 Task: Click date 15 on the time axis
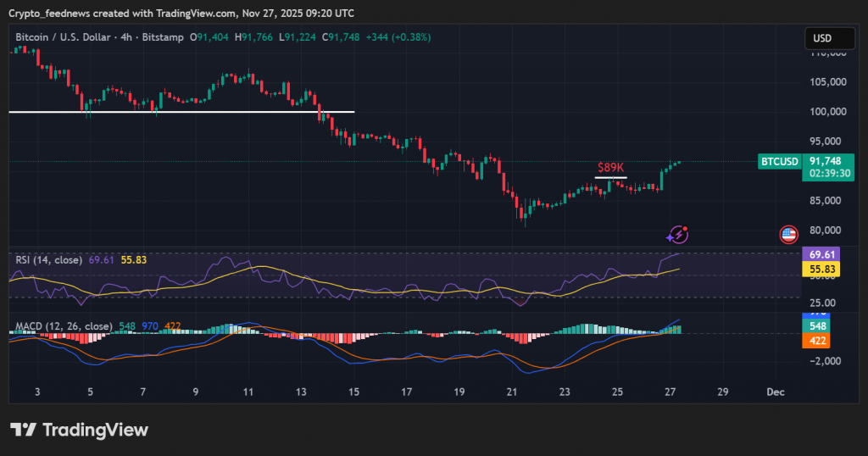coord(353,392)
